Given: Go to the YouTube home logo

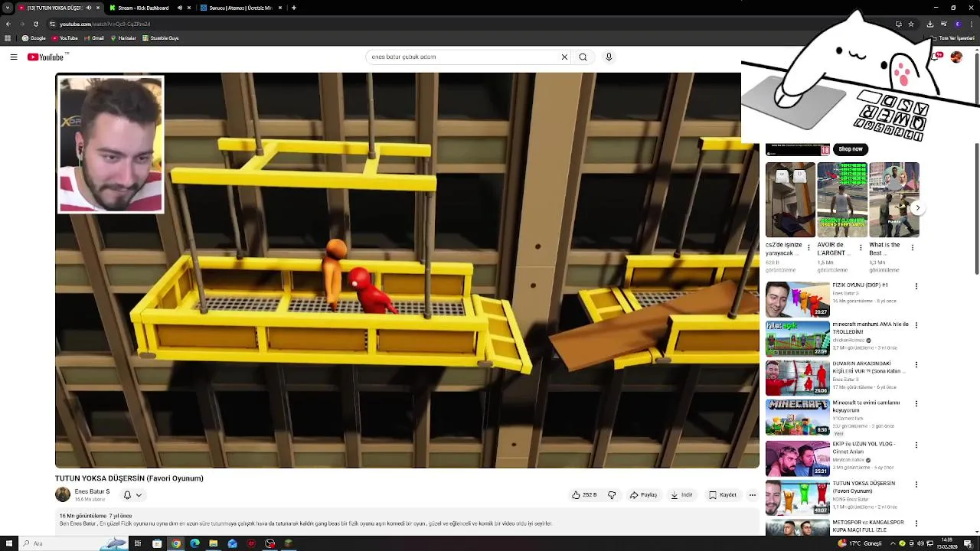Looking at the screenshot, I should pos(47,57).
